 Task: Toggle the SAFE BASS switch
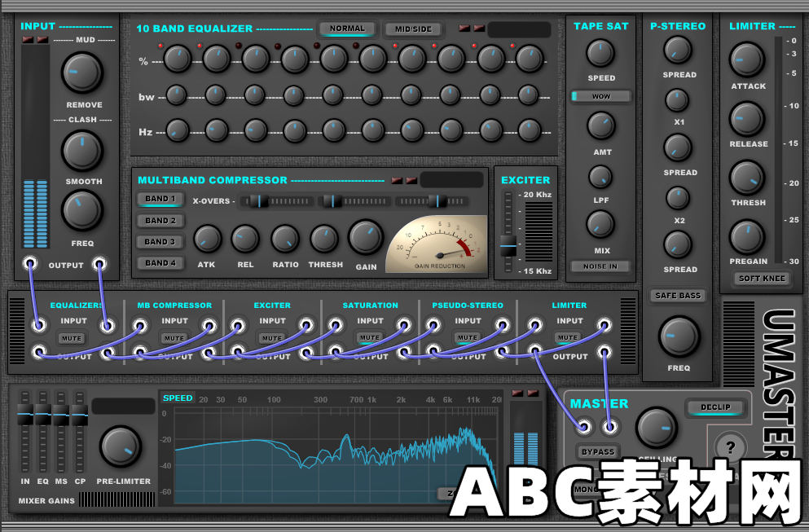click(677, 296)
